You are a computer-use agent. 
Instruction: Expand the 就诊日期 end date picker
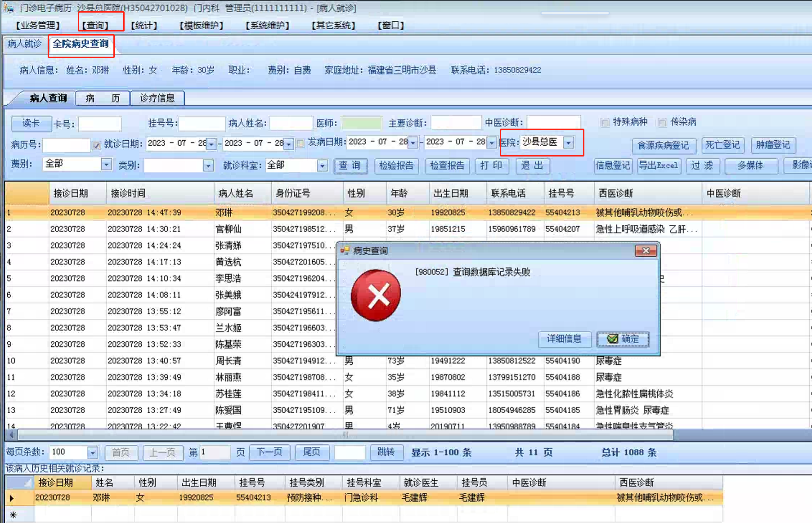click(289, 144)
